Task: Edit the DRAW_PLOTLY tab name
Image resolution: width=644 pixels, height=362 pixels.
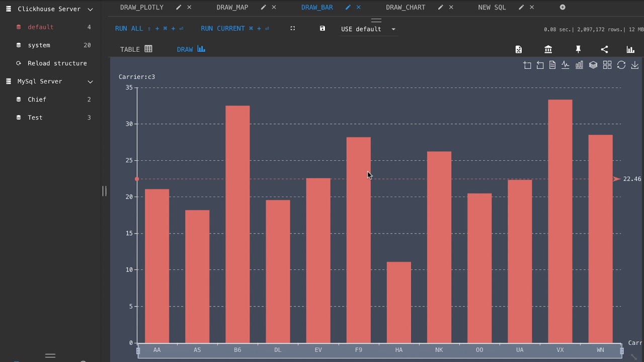Action: [x=179, y=7]
